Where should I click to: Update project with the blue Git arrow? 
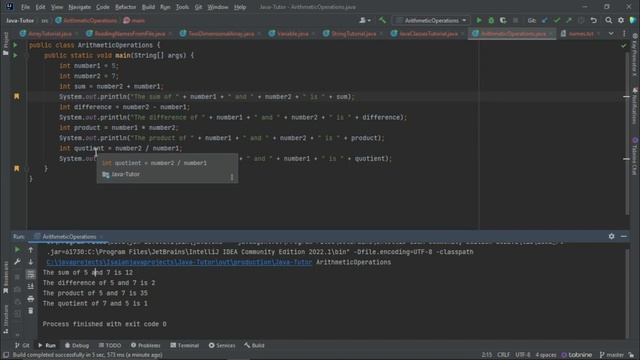click(544, 20)
